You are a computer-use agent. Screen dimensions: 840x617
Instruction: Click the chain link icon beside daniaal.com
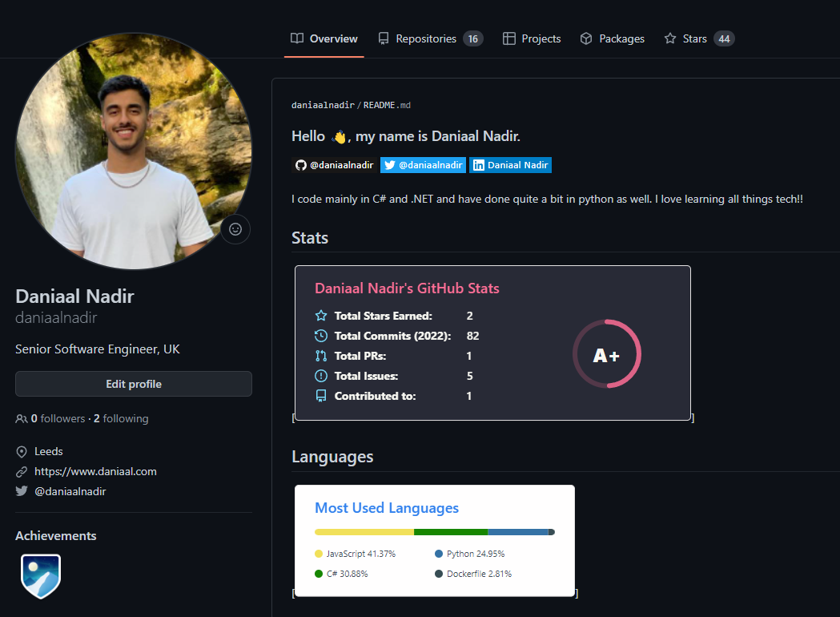tap(21, 471)
